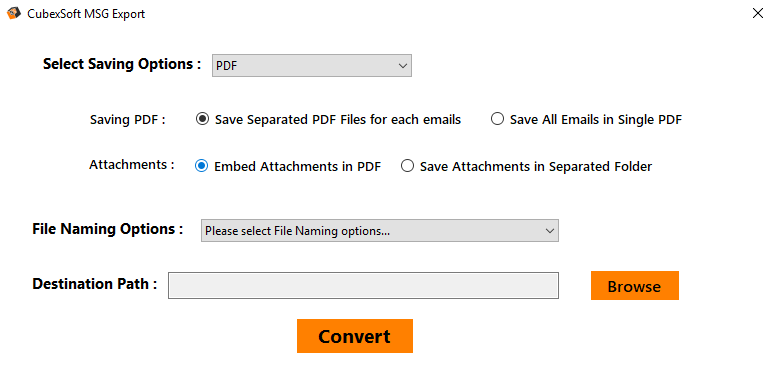Click the Saving PDF label
Image resolution: width=770 pixels, height=378 pixels.
(x=128, y=120)
